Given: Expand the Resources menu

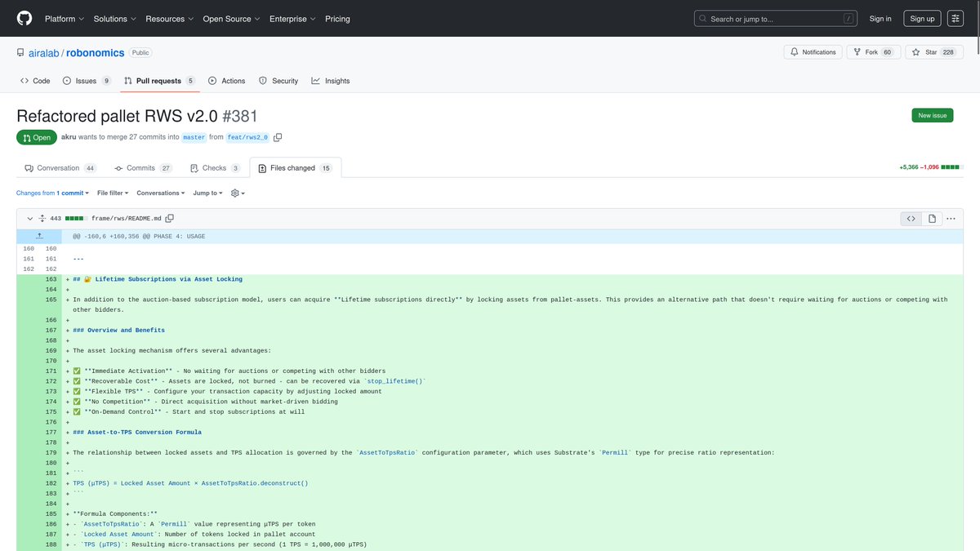Looking at the screenshot, I should click(x=169, y=19).
